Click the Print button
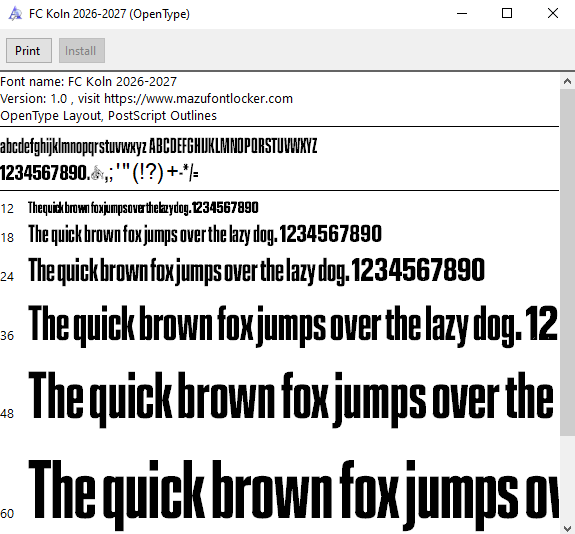Viewport: 575px width, 534px height. 29,51
